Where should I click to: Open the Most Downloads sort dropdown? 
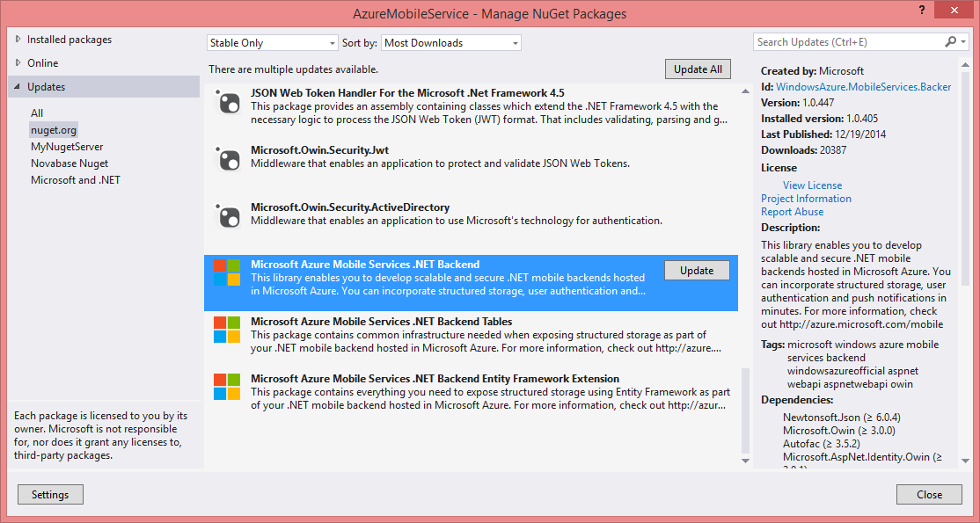pos(451,43)
